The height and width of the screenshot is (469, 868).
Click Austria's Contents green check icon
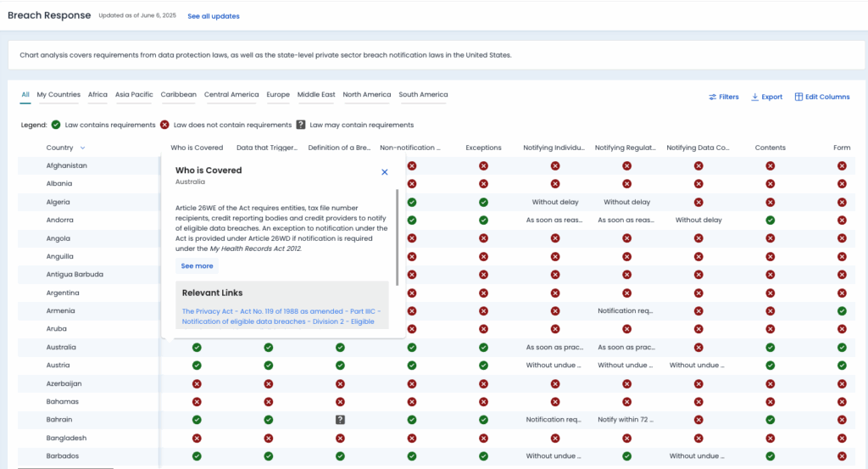[770, 366]
